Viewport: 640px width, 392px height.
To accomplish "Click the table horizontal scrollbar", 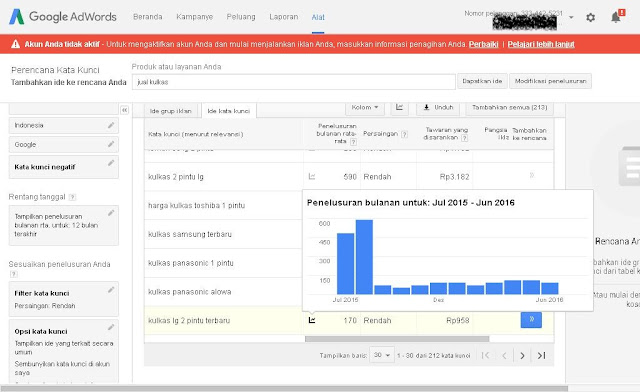I will tap(397, 339).
